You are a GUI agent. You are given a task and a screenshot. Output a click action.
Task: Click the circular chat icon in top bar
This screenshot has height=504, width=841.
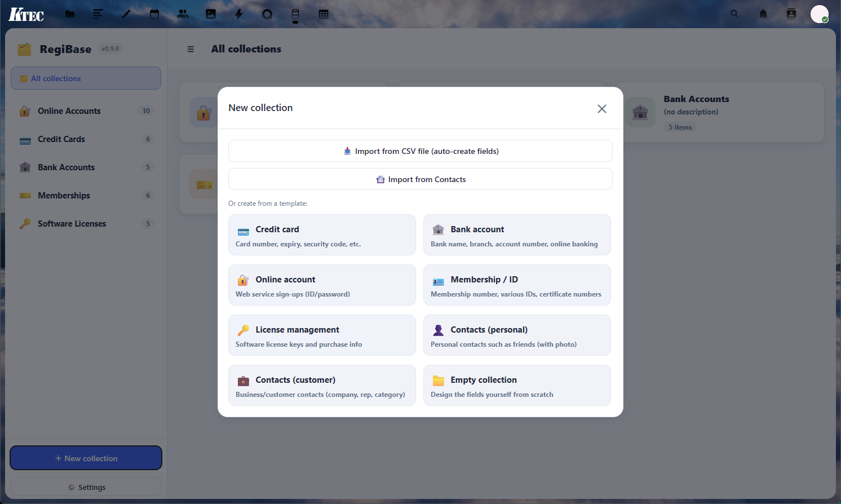[267, 14]
